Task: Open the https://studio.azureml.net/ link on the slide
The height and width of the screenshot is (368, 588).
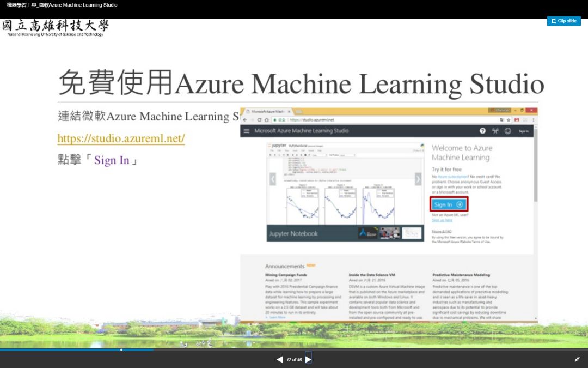Action: (x=121, y=138)
